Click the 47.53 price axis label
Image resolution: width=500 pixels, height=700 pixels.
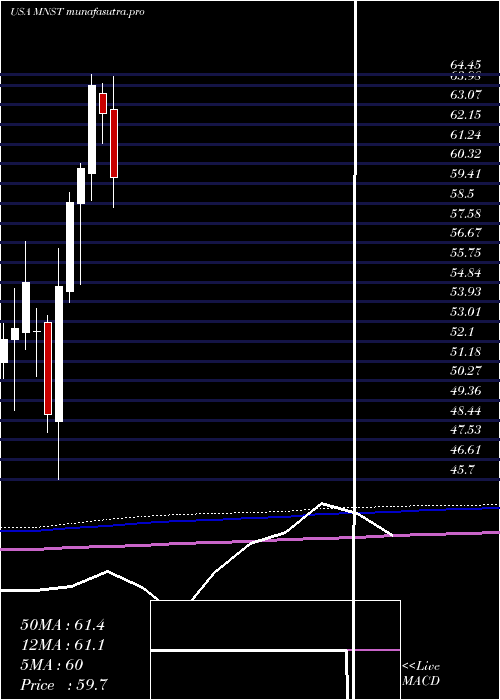466,430
